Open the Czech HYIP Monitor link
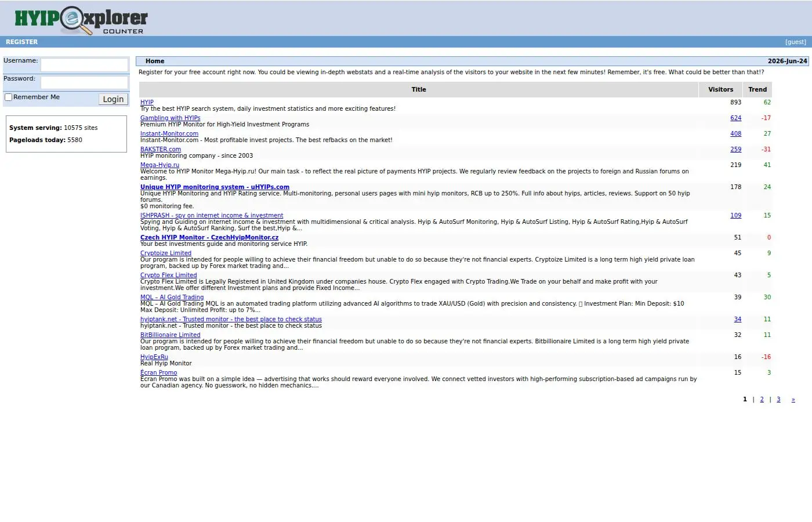 pyautogui.click(x=209, y=237)
